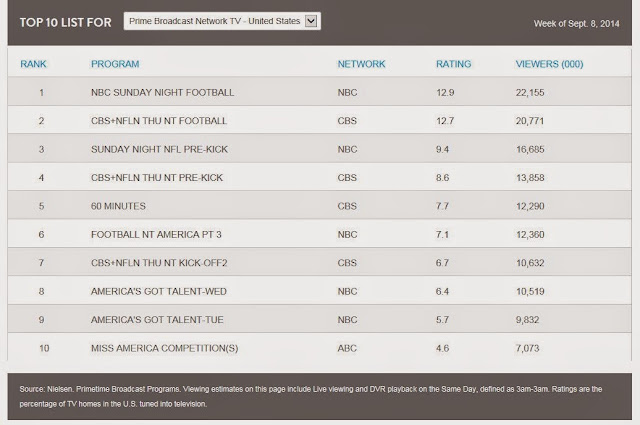The height and width of the screenshot is (425, 640).
Task: Select MISS AMERICA COMPETITION(S) program
Action: pyautogui.click(x=164, y=348)
